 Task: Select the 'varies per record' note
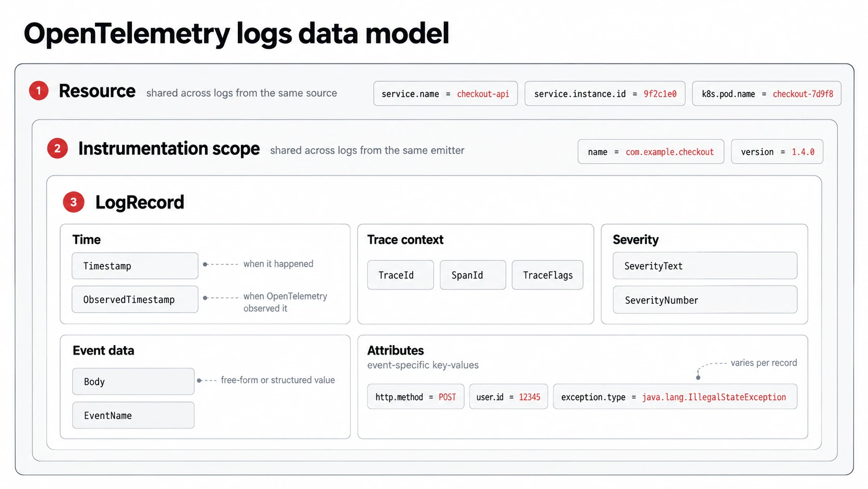764,363
